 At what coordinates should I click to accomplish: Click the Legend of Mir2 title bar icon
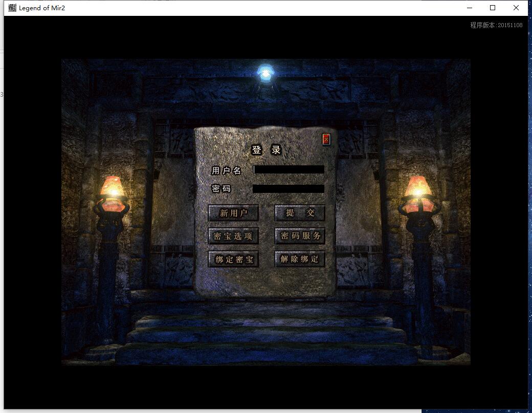pos(12,8)
